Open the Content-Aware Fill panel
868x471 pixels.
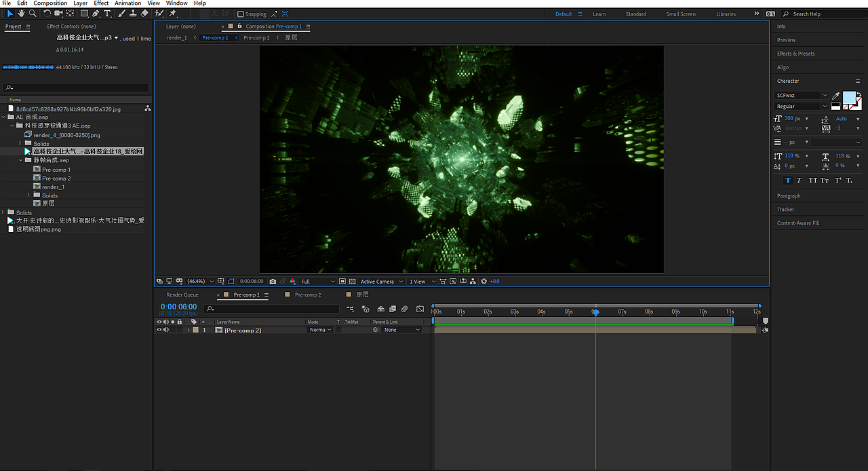tap(798, 223)
